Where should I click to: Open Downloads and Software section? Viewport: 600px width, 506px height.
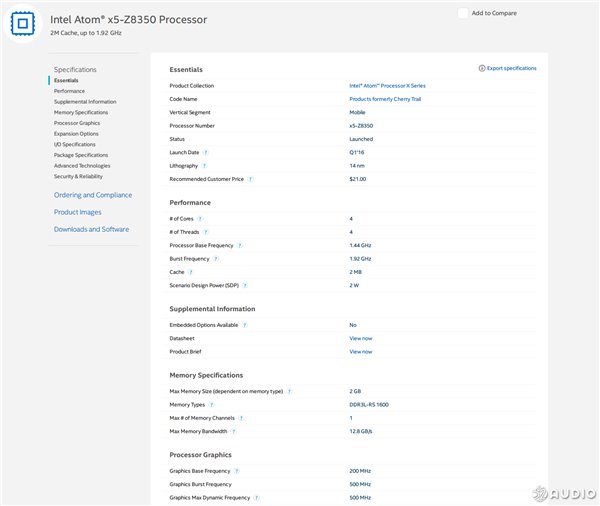coord(91,229)
